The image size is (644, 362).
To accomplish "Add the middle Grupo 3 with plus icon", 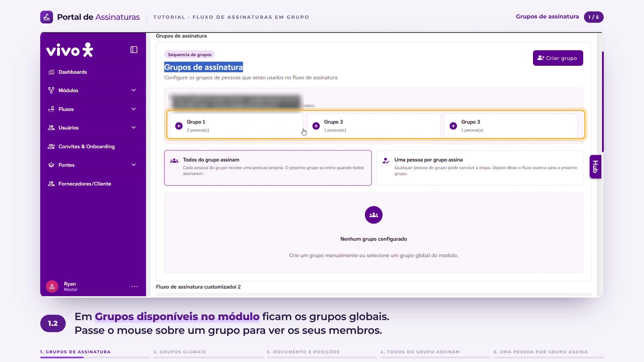I will click(x=316, y=126).
